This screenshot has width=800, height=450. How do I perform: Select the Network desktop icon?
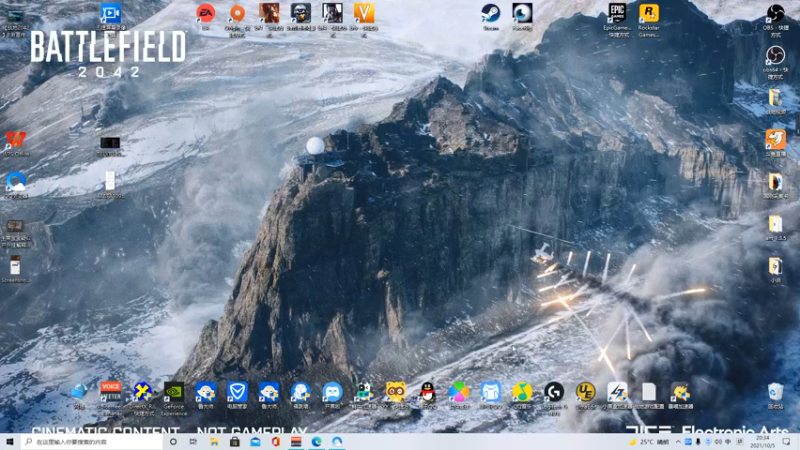click(x=79, y=392)
